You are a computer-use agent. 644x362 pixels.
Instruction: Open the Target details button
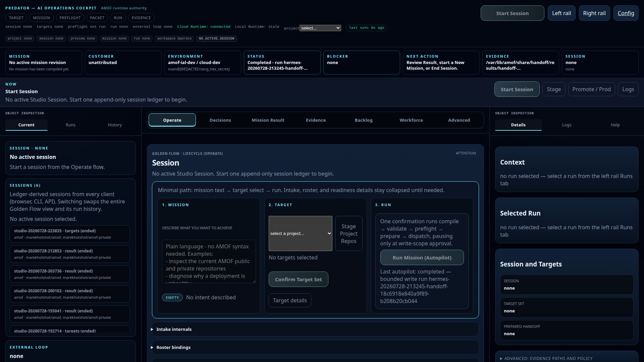pyautogui.click(x=290, y=300)
